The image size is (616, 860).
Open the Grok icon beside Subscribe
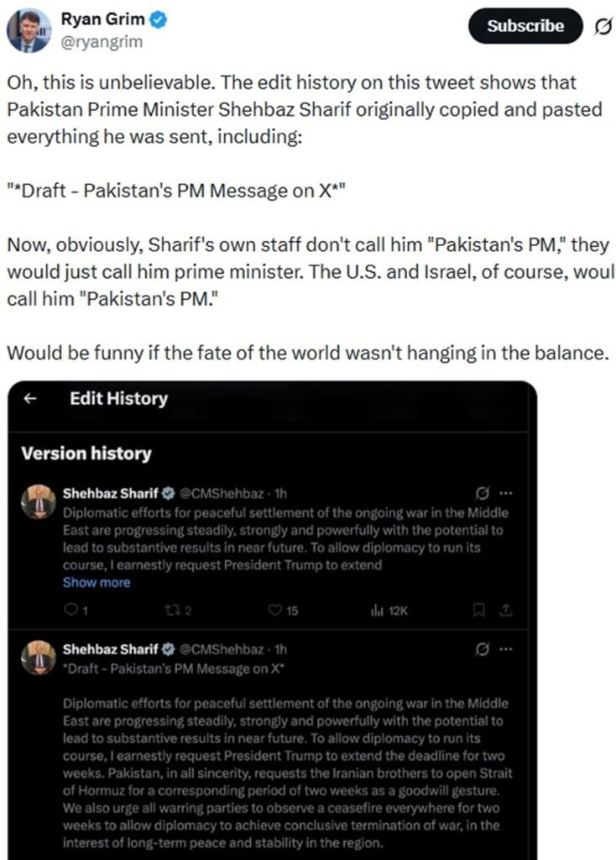coord(601,27)
